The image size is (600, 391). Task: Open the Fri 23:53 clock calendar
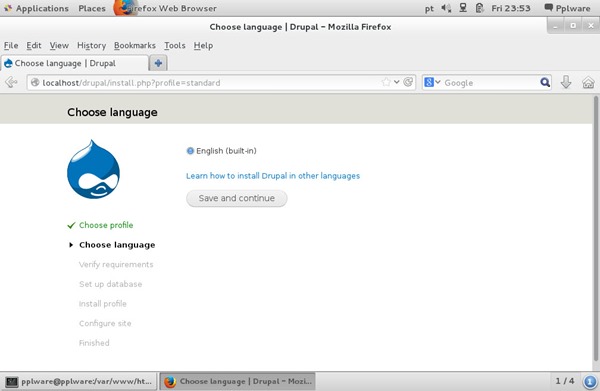(511, 8)
